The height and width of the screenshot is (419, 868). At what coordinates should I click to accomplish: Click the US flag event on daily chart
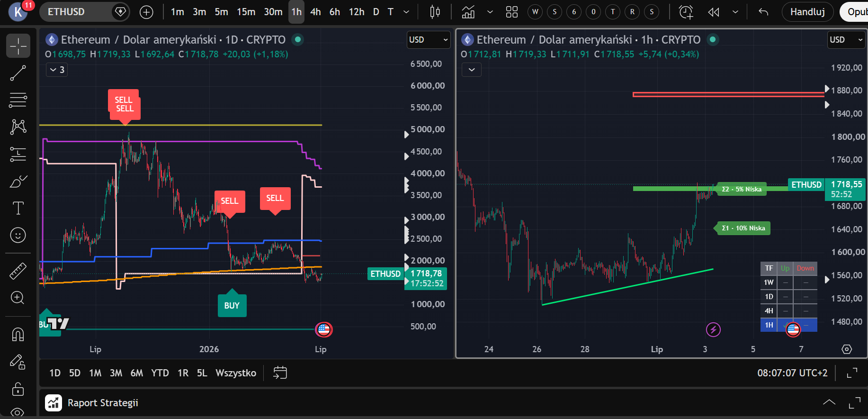click(x=324, y=329)
